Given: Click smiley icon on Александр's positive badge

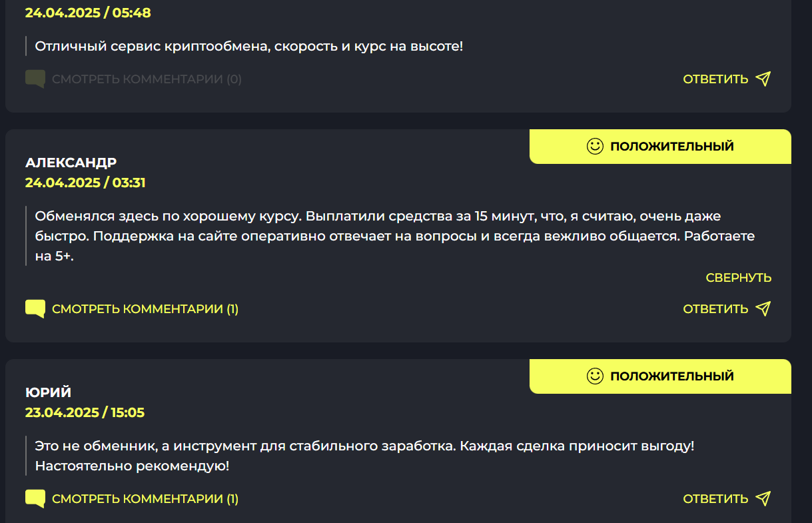Looking at the screenshot, I should (x=595, y=146).
